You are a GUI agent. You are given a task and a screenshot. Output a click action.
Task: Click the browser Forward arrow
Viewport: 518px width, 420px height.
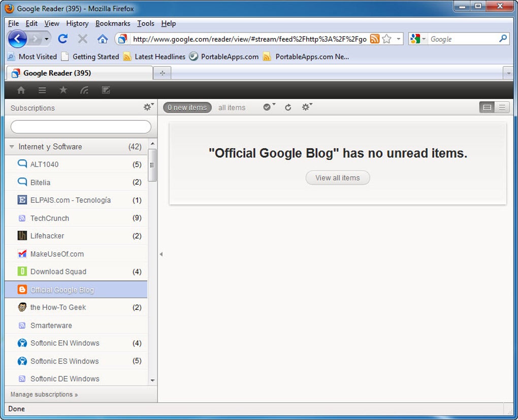(36, 39)
